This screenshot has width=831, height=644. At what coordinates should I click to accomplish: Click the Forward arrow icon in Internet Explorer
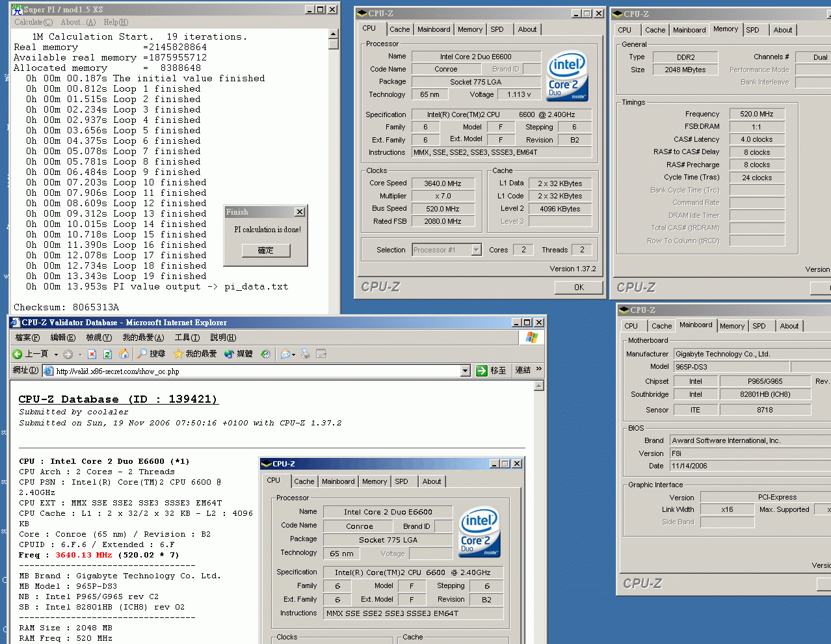[x=68, y=354]
